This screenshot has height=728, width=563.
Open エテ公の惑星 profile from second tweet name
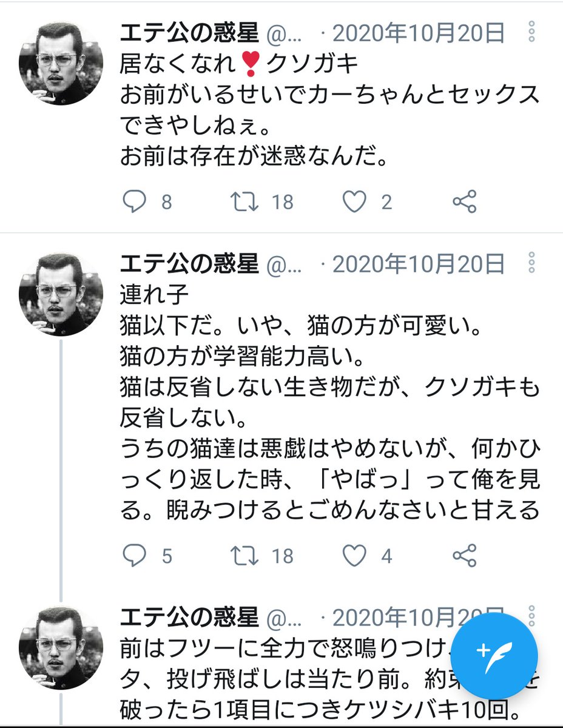[x=189, y=264]
